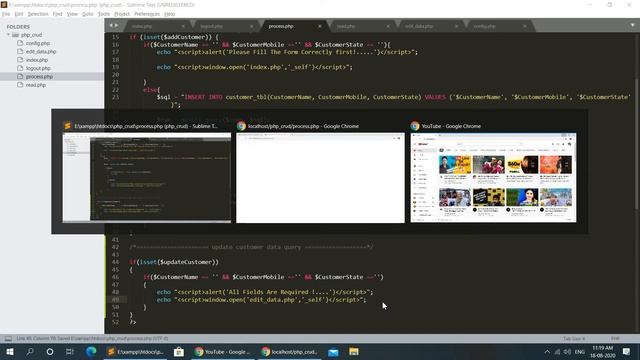Show hidden system tray icons
Image resolution: width=640 pixels, height=360 pixels.
(547, 351)
